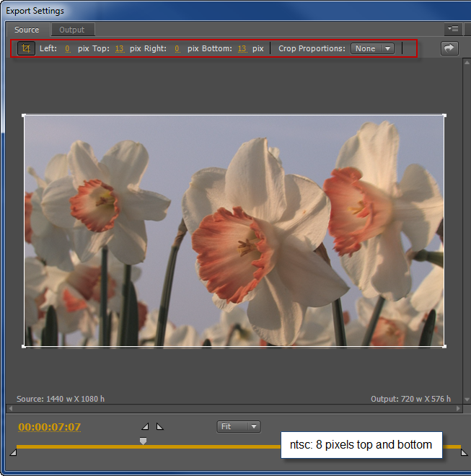The height and width of the screenshot is (476, 471).
Task: Click the Right crop value field
Action: point(177,48)
